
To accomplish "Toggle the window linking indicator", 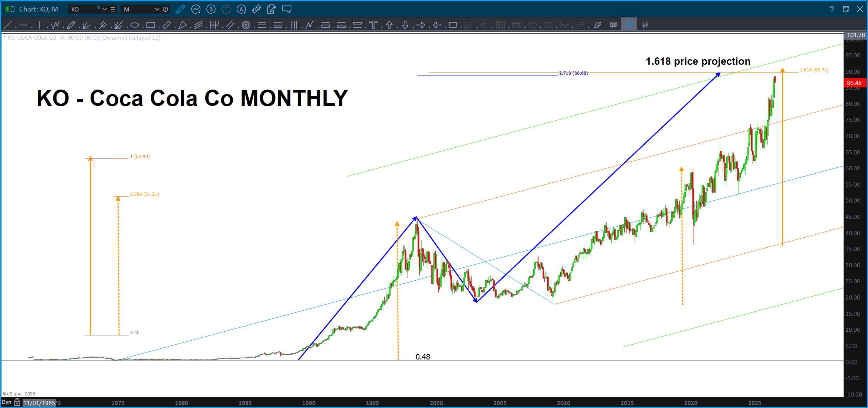I will 10,9.
